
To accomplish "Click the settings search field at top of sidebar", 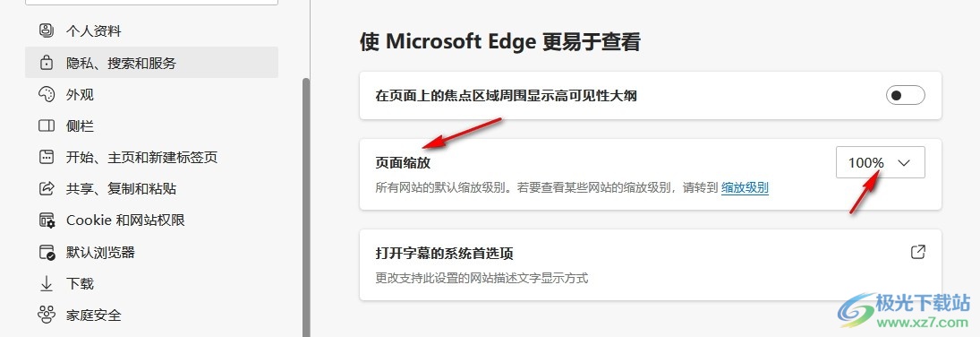I will (151, 3).
